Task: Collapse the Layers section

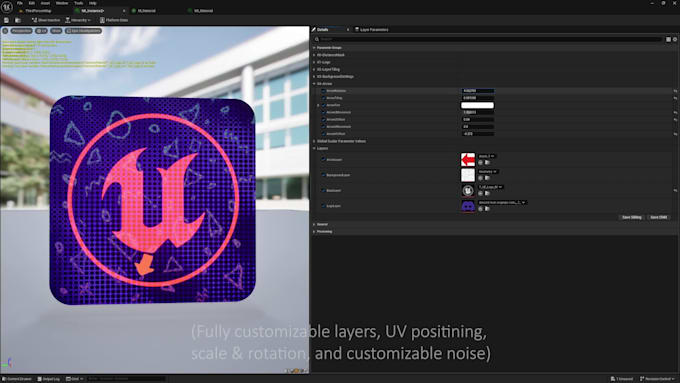Action: (x=314, y=148)
